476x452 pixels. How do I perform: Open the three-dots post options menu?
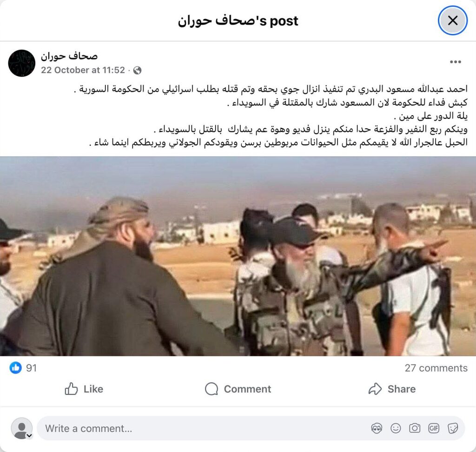tap(456, 62)
